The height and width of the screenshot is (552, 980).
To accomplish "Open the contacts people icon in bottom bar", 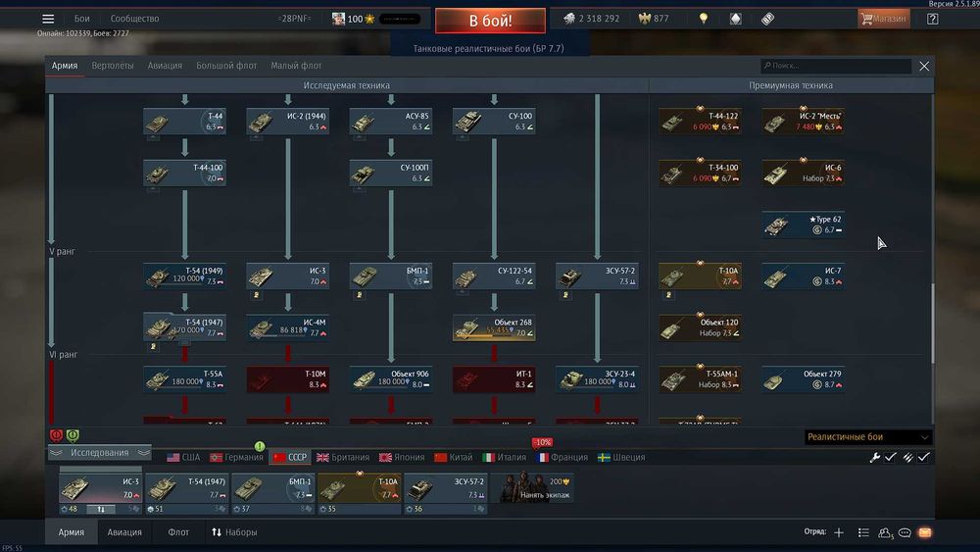I will (884, 532).
